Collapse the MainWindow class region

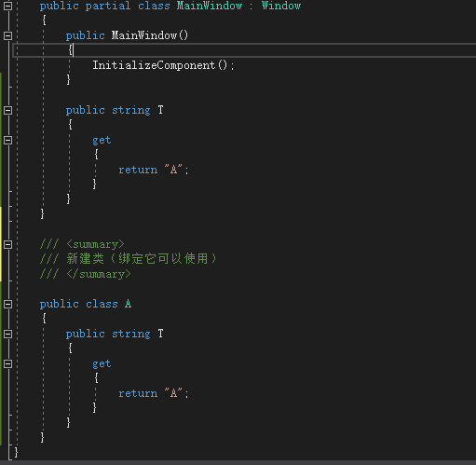(8, 6)
